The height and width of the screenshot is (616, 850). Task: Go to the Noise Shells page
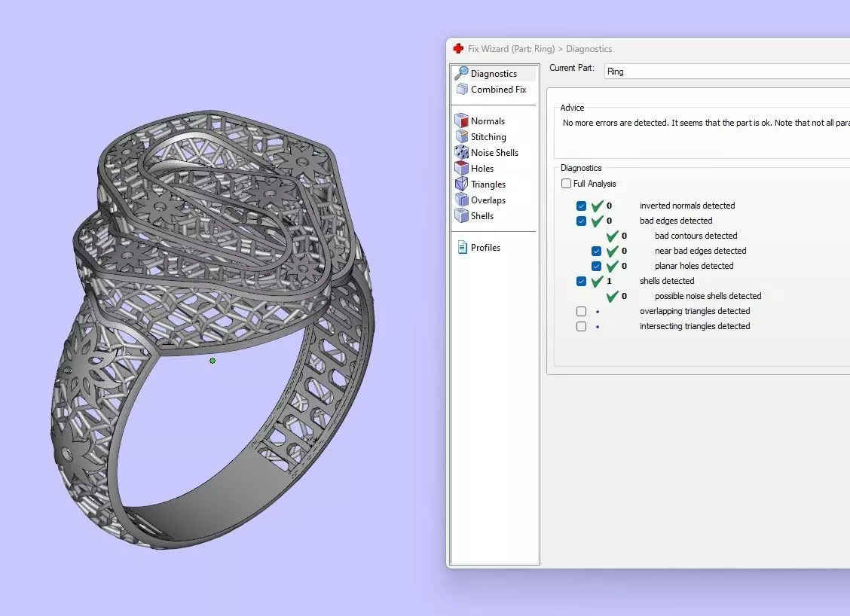tap(494, 152)
